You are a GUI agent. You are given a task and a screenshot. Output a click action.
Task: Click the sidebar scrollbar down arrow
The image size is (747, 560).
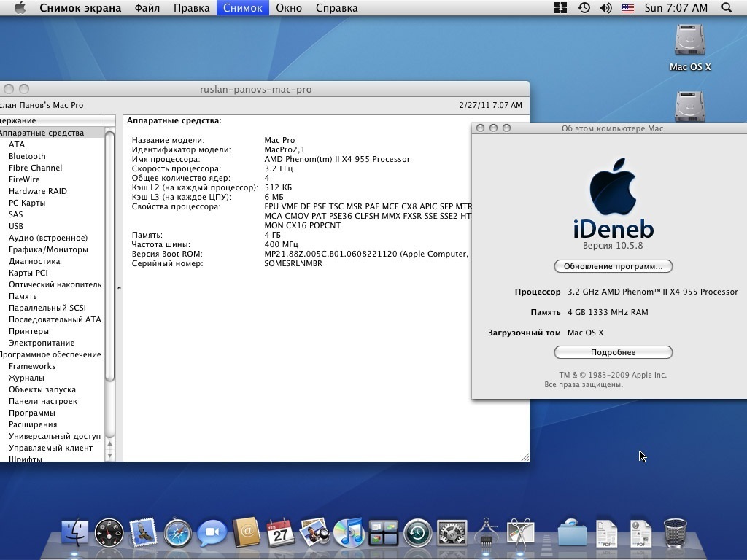[110, 455]
